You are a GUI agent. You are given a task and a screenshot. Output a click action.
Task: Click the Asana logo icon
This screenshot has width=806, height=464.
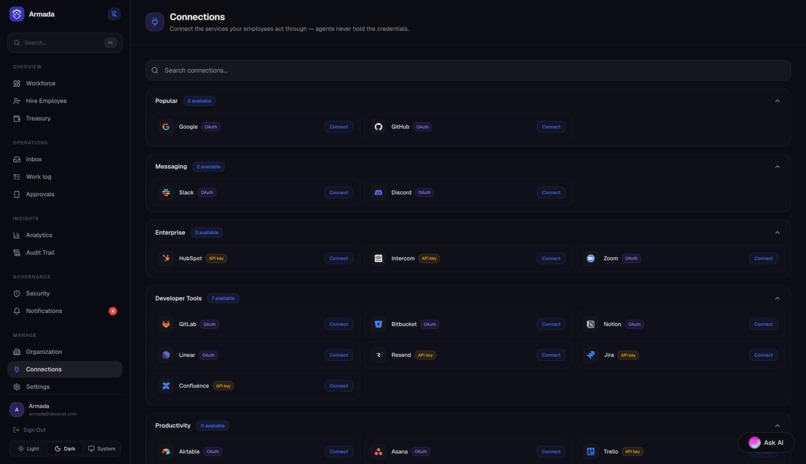(378, 452)
